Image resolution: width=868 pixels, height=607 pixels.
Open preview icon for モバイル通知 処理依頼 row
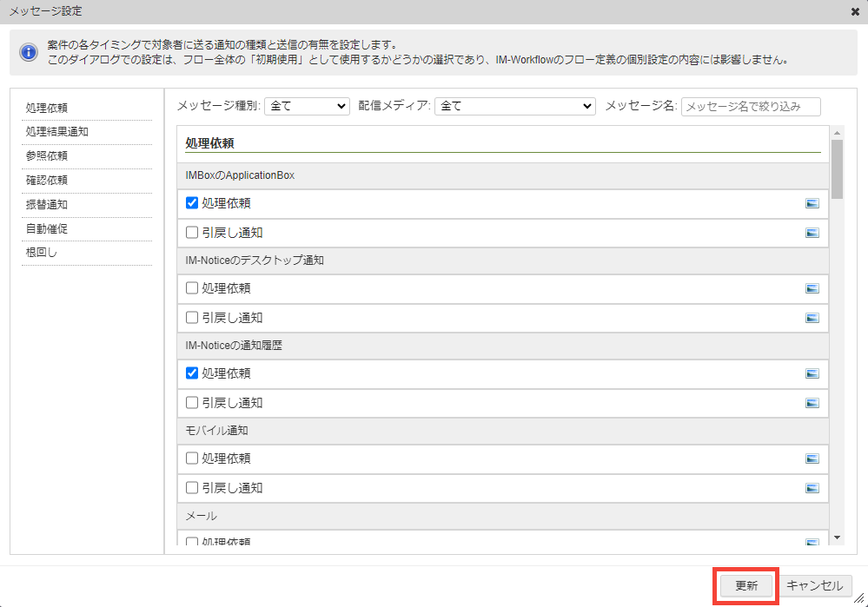[x=812, y=459]
